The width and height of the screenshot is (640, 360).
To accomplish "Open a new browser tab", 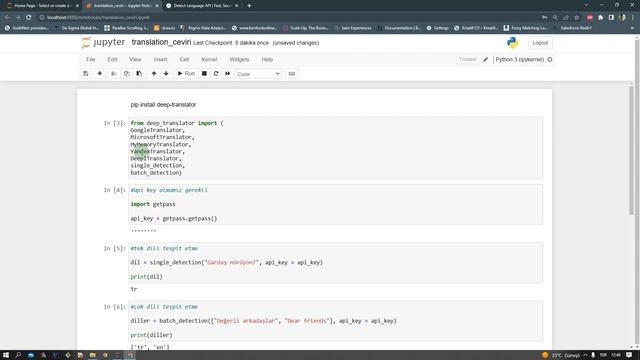I will [249, 6].
